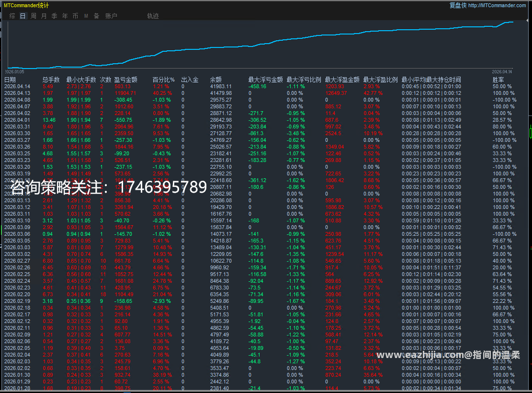Screen dimensions: 532x393
Task: Click the 最大浮盈比例 column header
Action: click(380, 80)
